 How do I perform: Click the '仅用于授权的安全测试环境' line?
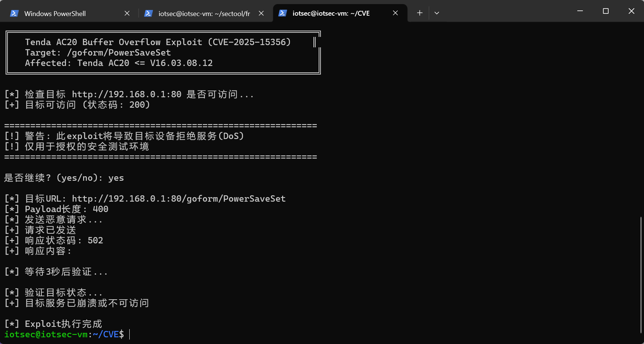coord(77,146)
